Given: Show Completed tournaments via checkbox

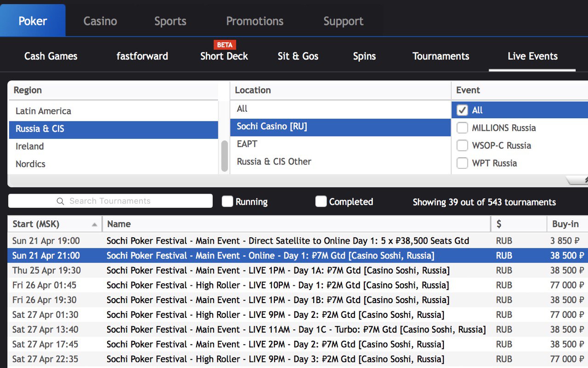Looking at the screenshot, I should coord(321,201).
